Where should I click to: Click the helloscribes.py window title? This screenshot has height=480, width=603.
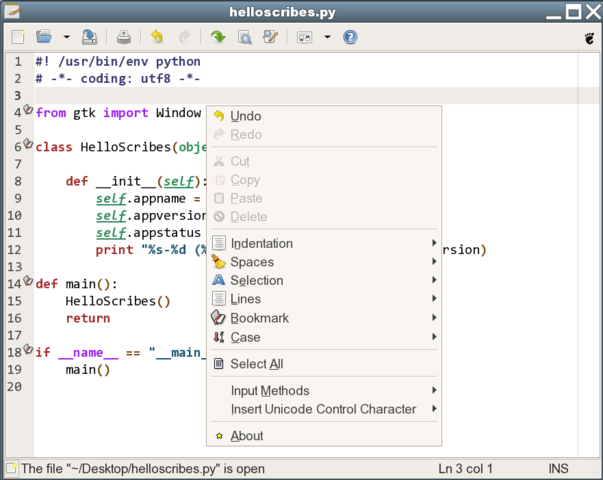282,12
